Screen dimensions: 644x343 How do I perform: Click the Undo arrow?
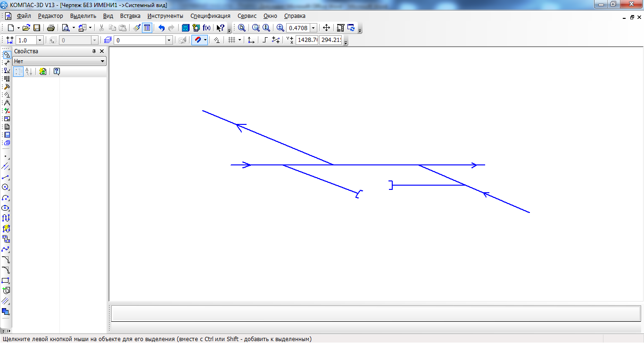[161, 28]
